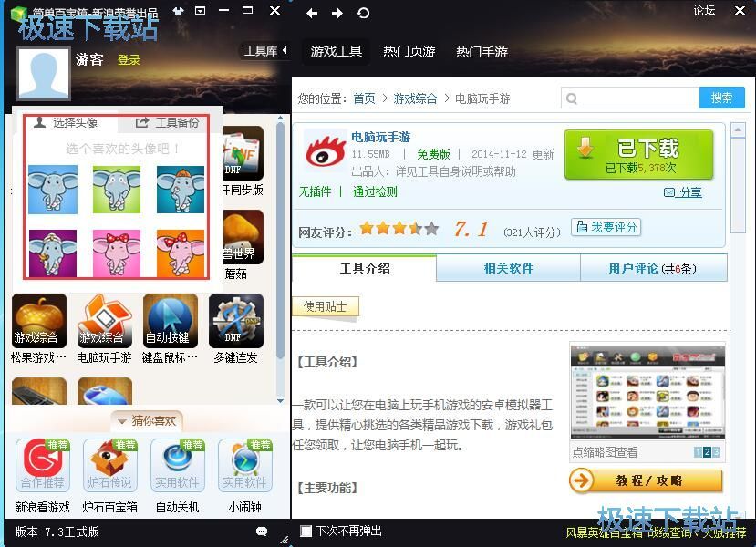Choose the teal elephant avatar with orange hat
The image size is (756, 547).
click(181, 190)
